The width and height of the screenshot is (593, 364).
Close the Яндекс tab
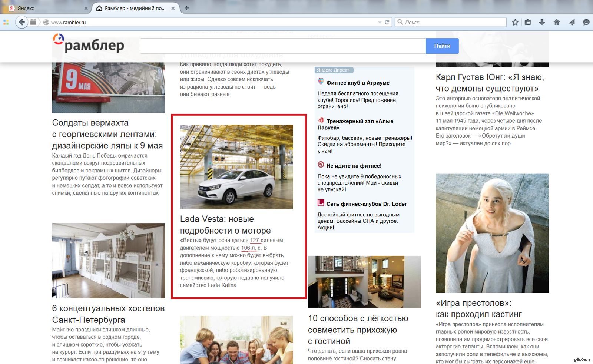(86, 8)
